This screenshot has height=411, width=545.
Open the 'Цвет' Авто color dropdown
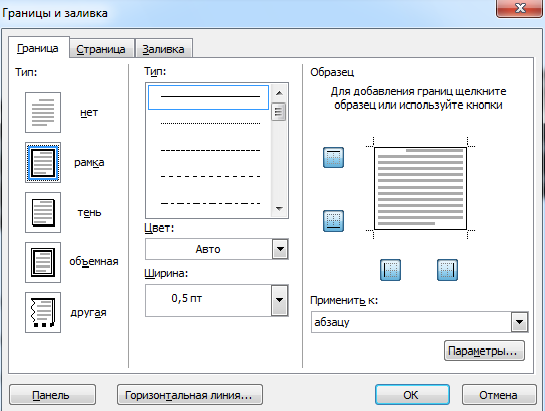pos(217,249)
